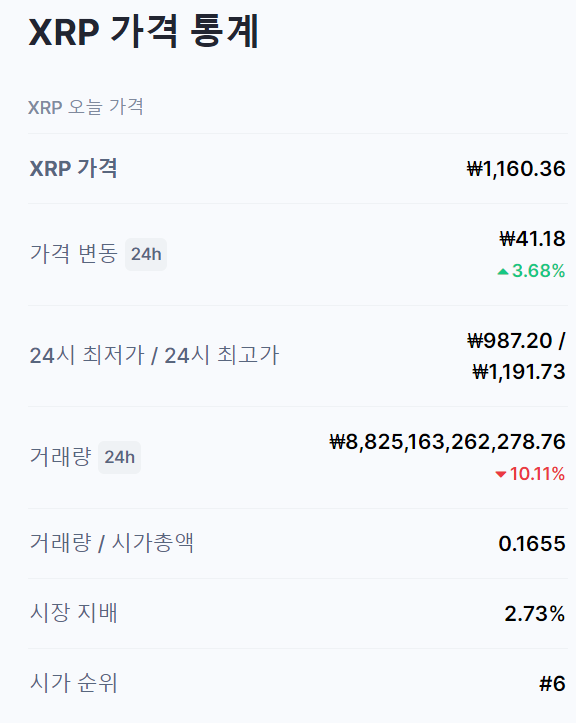This screenshot has height=723, width=576.
Task: Click the ₩1,160.36 price value
Action: pos(516,169)
